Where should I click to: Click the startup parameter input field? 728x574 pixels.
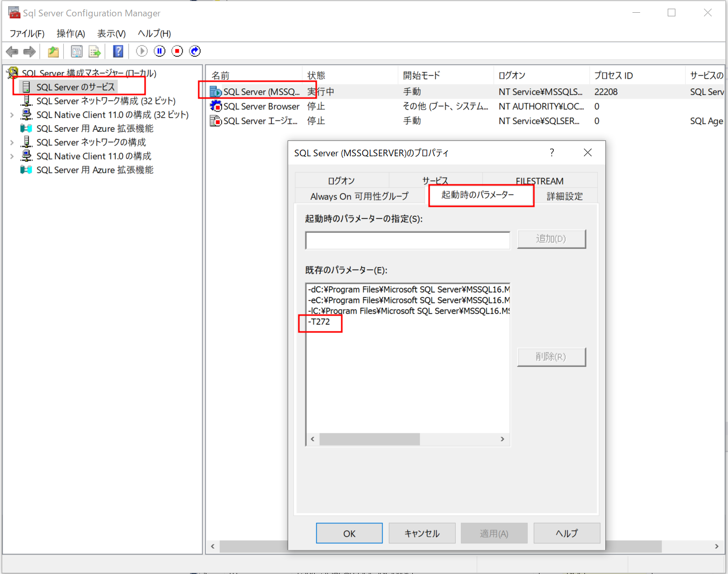coord(408,241)
